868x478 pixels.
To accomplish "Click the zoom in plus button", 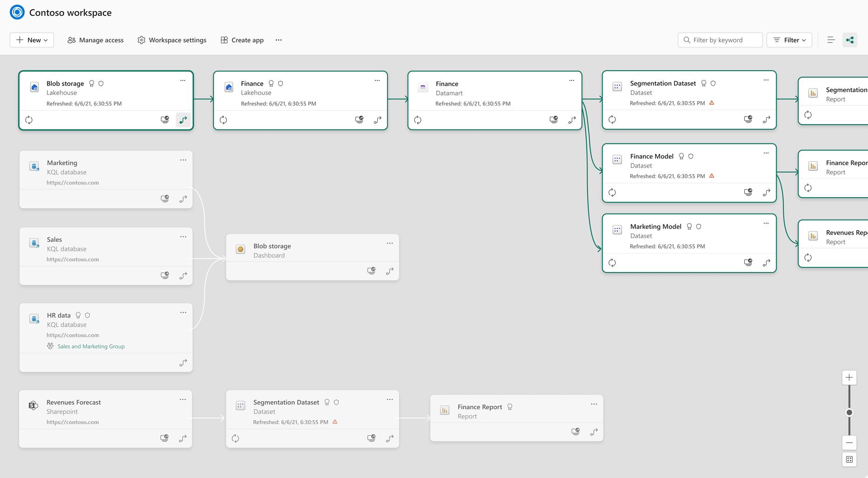I will pos(849,378).
